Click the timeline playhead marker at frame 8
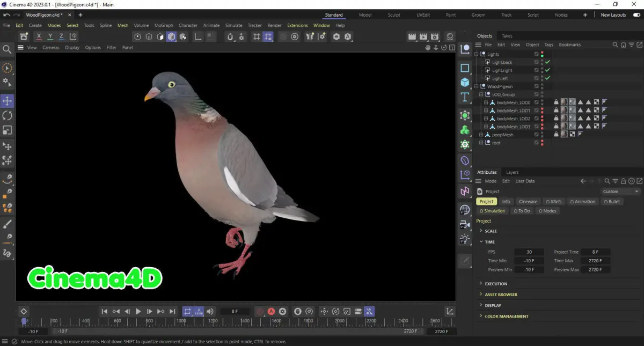The image size is (644, 346). (x=24, y=321)
